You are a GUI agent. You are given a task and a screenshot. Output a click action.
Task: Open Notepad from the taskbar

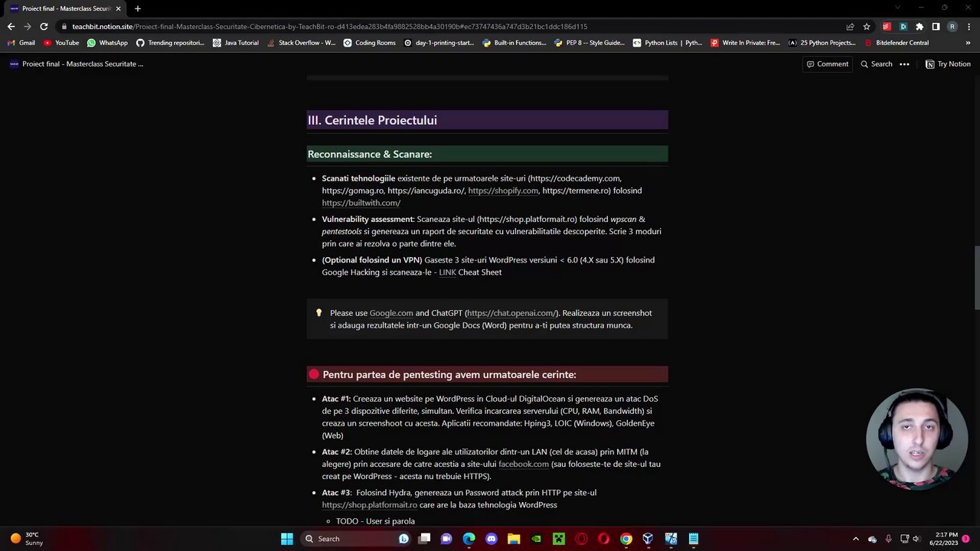tap(693, 539)
